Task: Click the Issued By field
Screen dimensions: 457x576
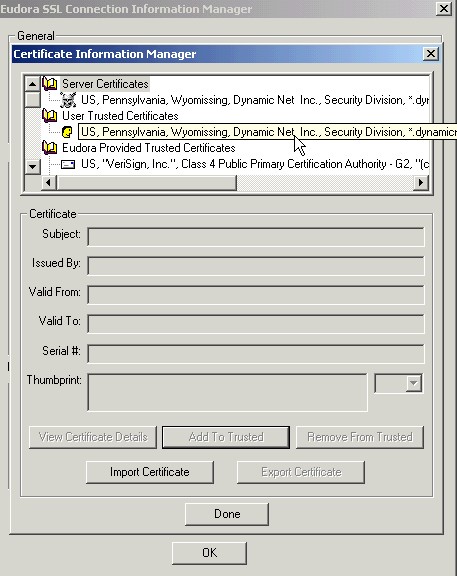Action: click(x=256, y=266)
